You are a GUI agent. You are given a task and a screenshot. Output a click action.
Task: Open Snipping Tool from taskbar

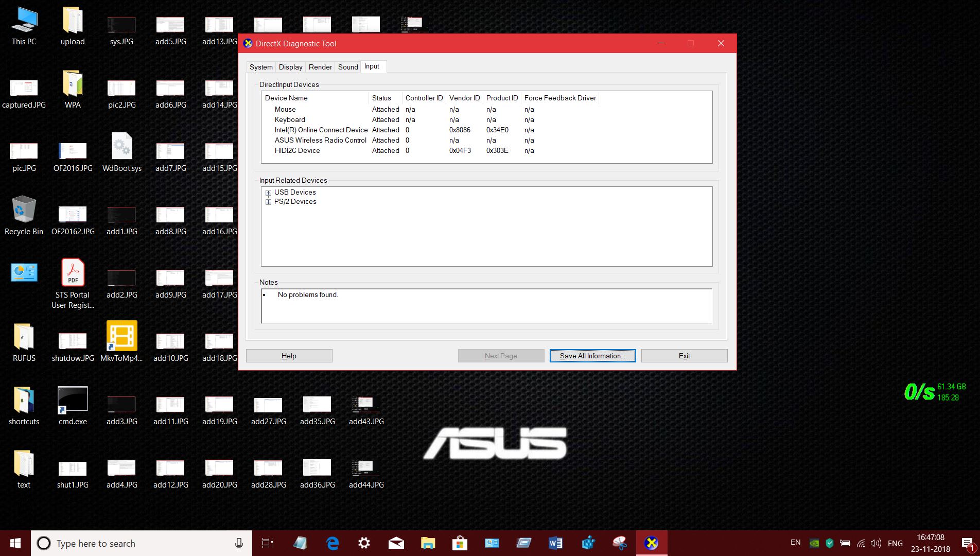(620, 543)
